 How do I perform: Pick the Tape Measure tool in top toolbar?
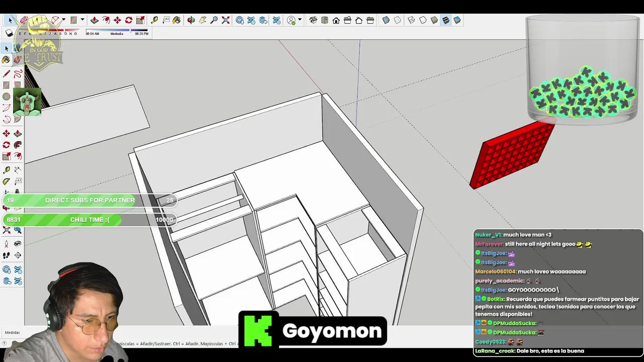click(x=154, y=20)
